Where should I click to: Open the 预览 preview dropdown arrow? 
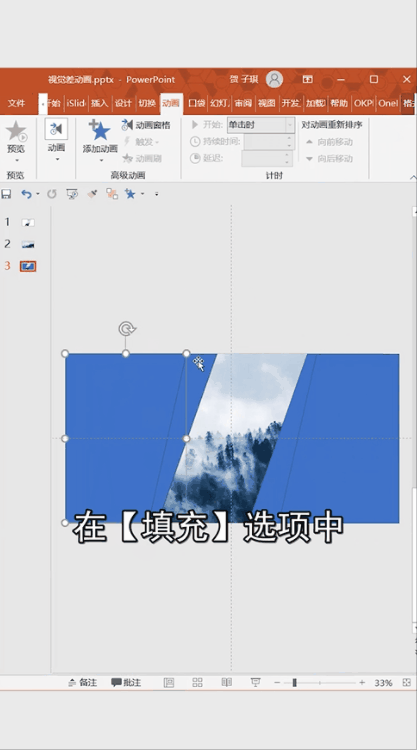click(16, 160)
